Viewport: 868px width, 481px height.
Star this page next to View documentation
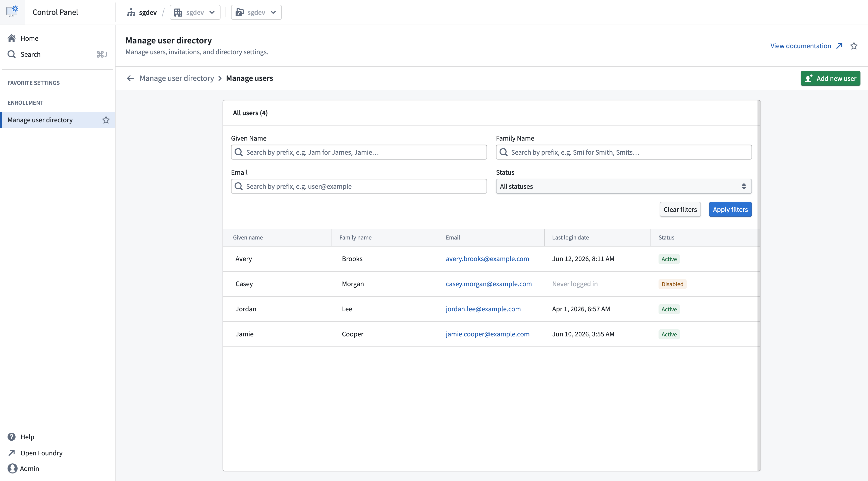pos(853,46)
